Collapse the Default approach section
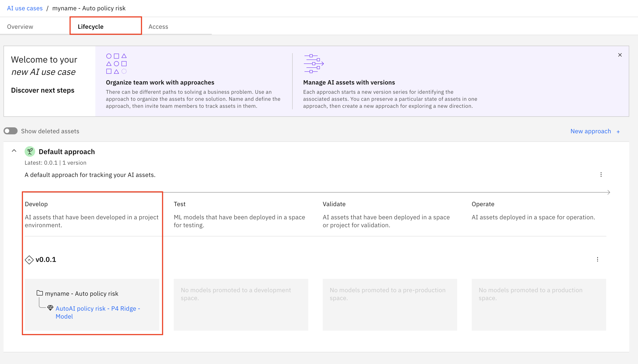Image resolution: width=638 pixels, height=364 pixels. 14,151
